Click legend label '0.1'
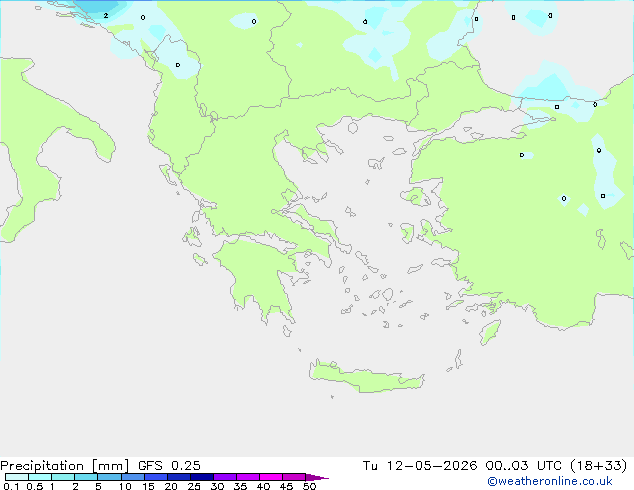The width and height of the screenshot is (634, 490). pyautogui.click(x=11, y=486)
